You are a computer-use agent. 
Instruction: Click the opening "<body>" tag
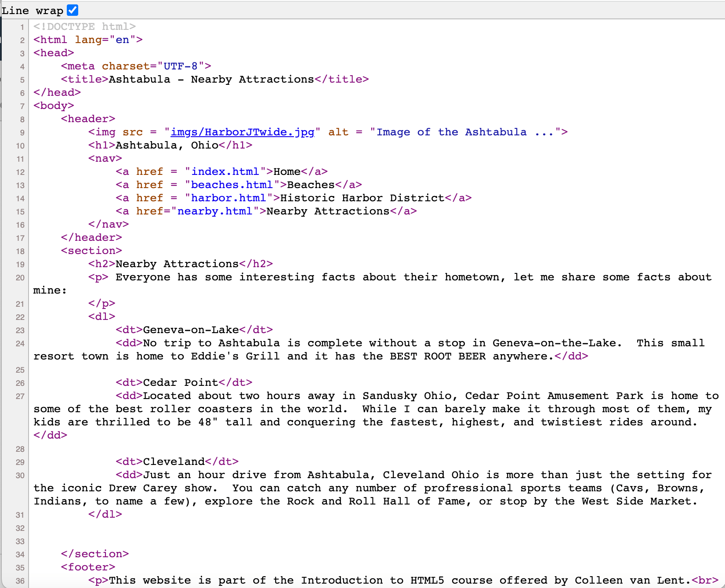(x=54, y=105)
